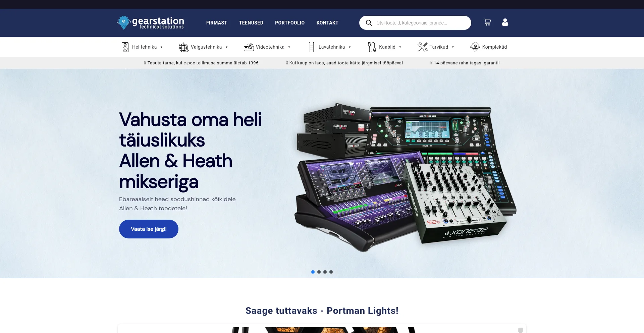Click the Helitehnika speaker icon
Screen dimensions: 644x333
click(125, 47)
